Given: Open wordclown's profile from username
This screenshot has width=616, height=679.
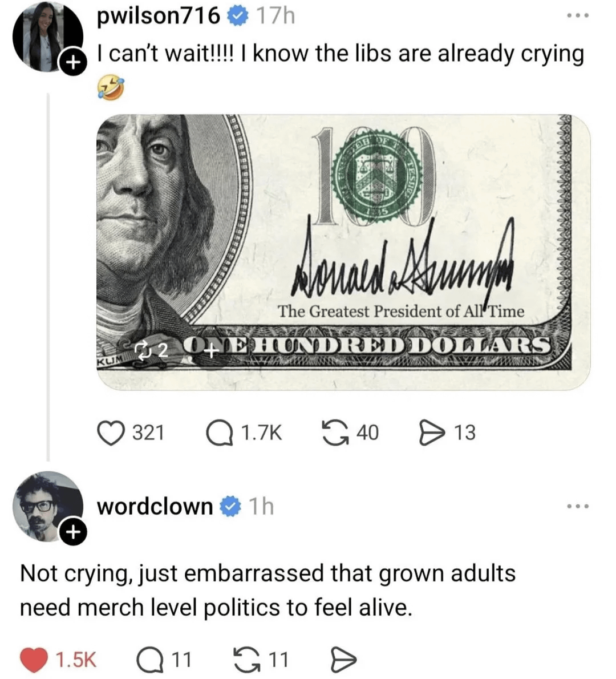Looking at the screenshot, I should (x=155, y=506).
